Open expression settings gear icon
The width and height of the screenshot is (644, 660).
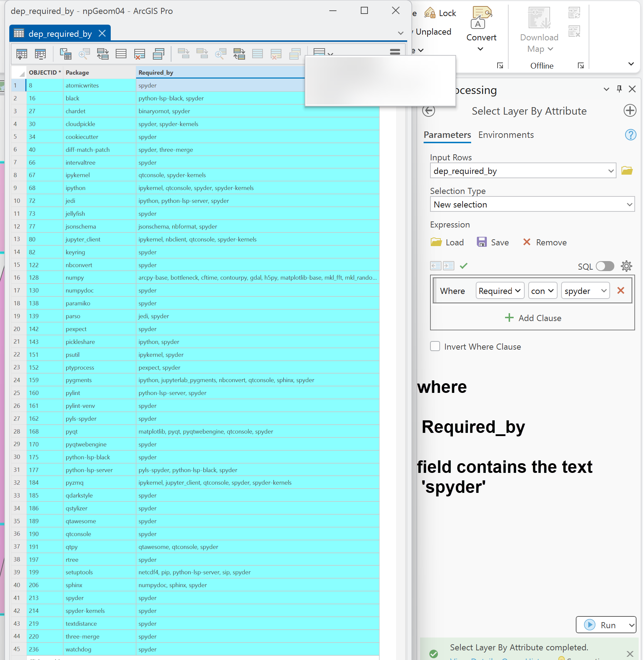pyautogui.click(x=626, y=266)
